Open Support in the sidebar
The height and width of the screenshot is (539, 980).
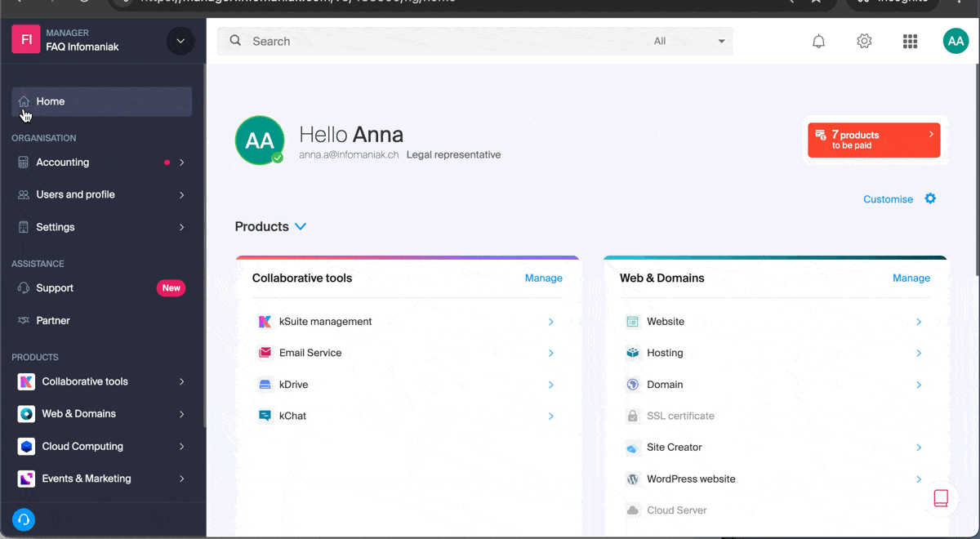coord(102,288)
